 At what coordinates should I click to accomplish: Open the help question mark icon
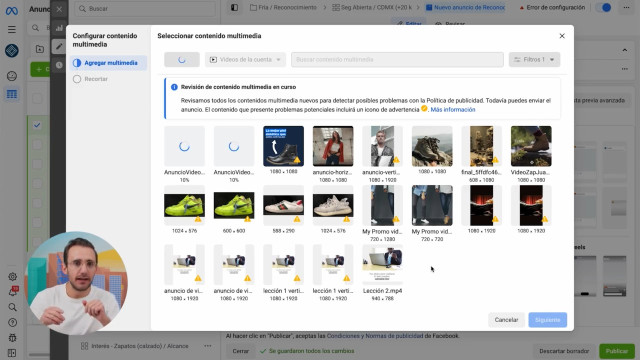coord(12,322)
